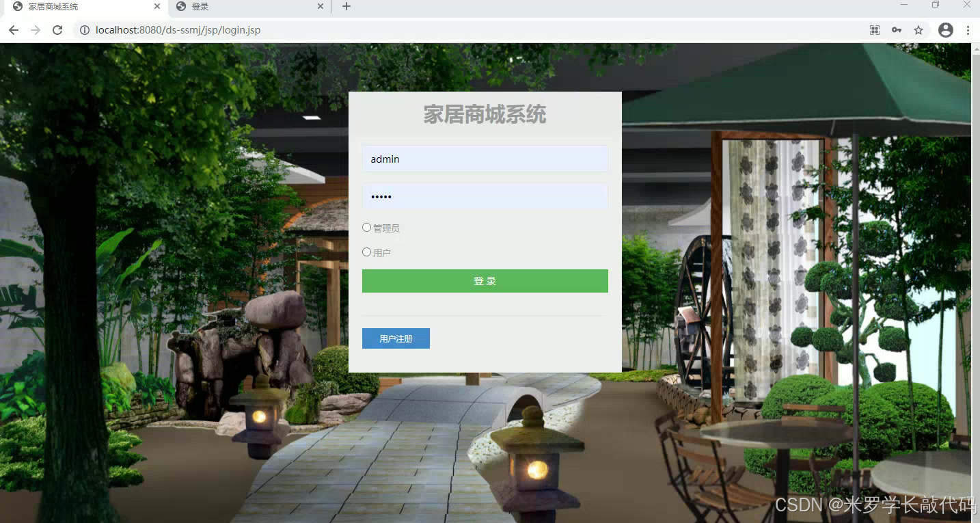This screenshot has height=523, width=980.
Task: Open the browser extensions grid icon
Action: 874,30
